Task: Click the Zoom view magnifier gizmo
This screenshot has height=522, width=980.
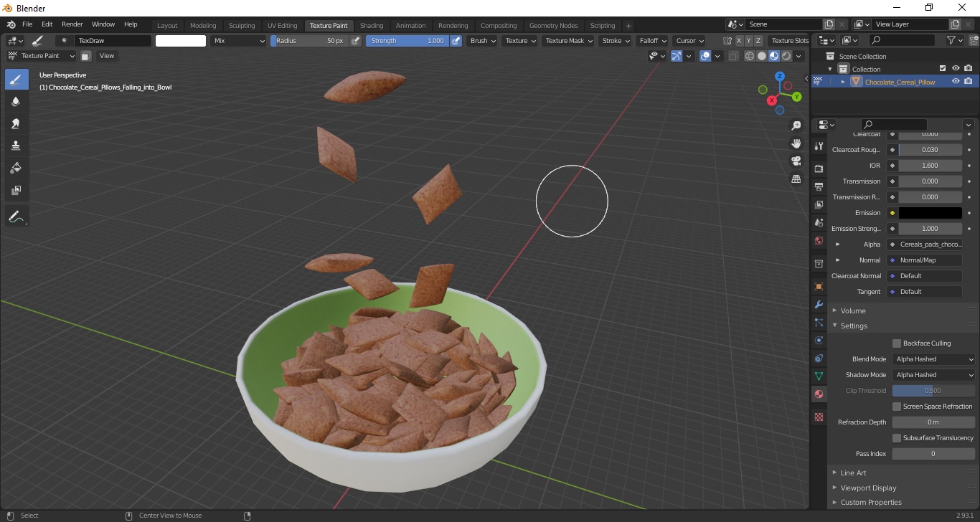Action: coord(796,125)
